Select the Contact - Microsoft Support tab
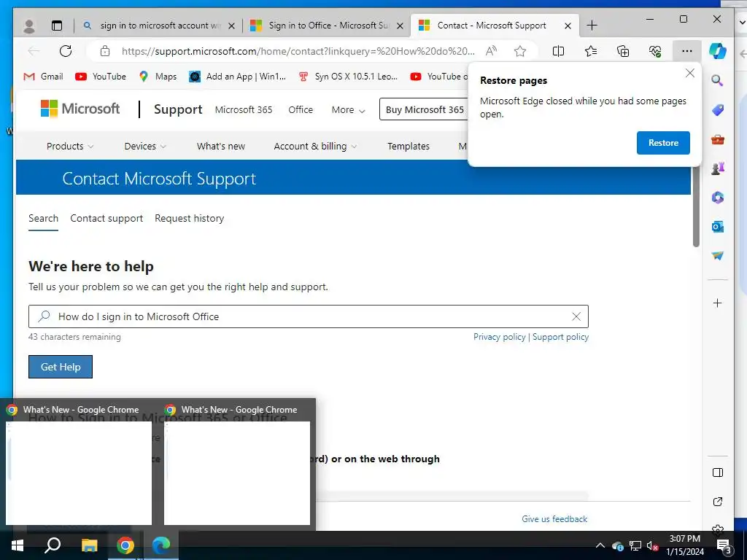This screenshot has height=560, width=747. (494, 26)
